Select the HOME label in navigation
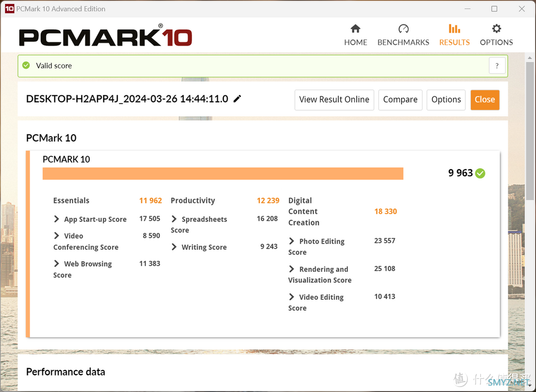The width and height of the screenshot is (536, 392). point(355,42)
